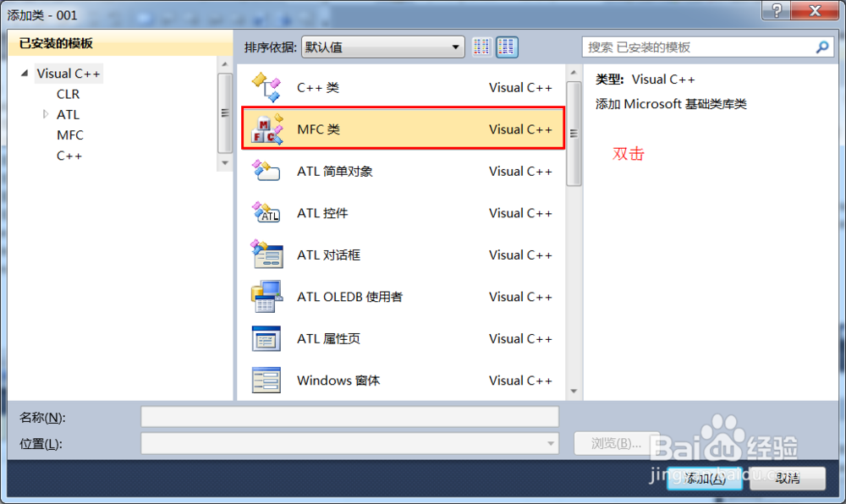Click the 已安装的模板 header

click(x=120, y=43)
